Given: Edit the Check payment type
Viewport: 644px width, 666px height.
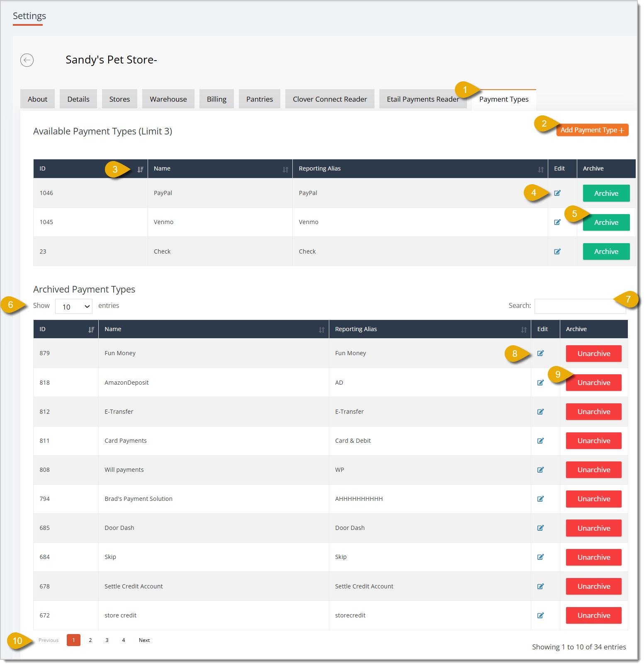Looking at the screenshot, I should coord(557,251).
